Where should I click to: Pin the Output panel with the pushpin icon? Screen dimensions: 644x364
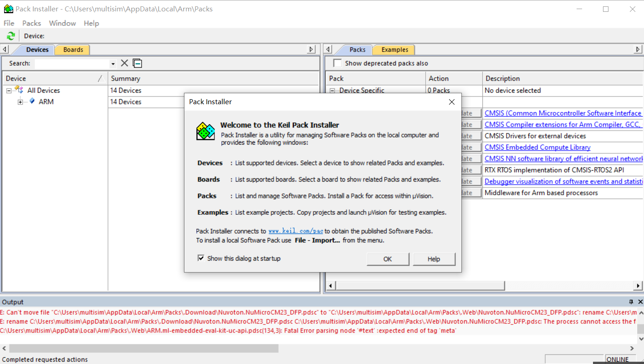click(x=631, y=302)
